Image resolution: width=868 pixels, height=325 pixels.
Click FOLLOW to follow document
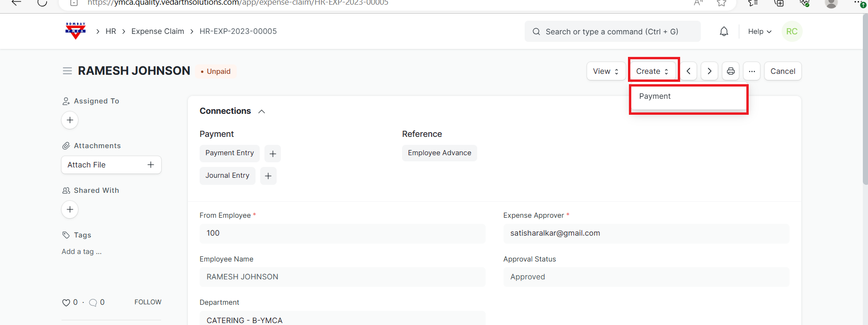coord(147,302)
